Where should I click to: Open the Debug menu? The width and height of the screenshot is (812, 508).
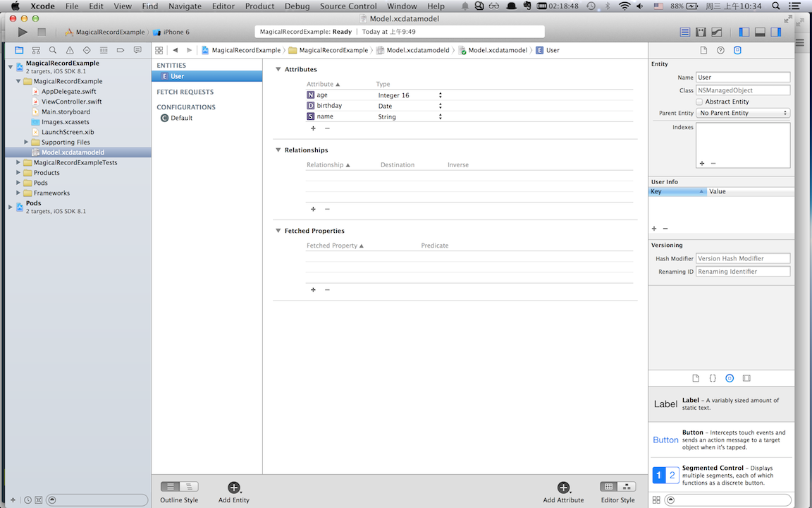coord(297,6)
